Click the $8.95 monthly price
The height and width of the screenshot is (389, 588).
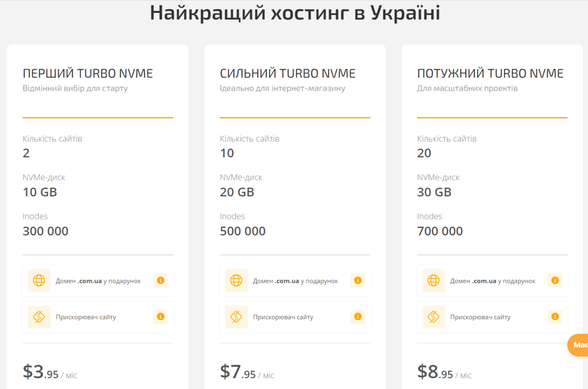444,372
